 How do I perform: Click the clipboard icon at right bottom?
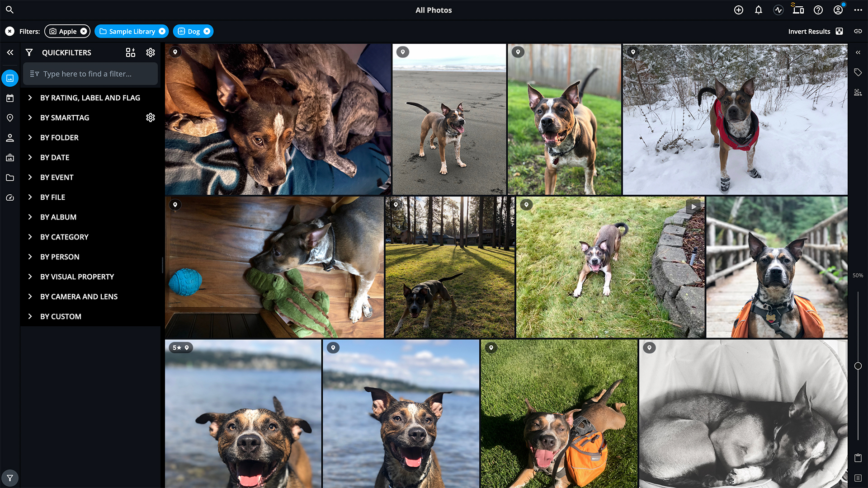click(x=858, y=458)
